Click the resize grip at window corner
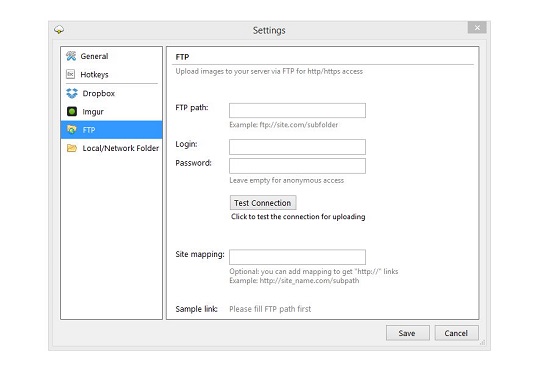This screenshot has height=372, width=550. [x=483, y=343]
